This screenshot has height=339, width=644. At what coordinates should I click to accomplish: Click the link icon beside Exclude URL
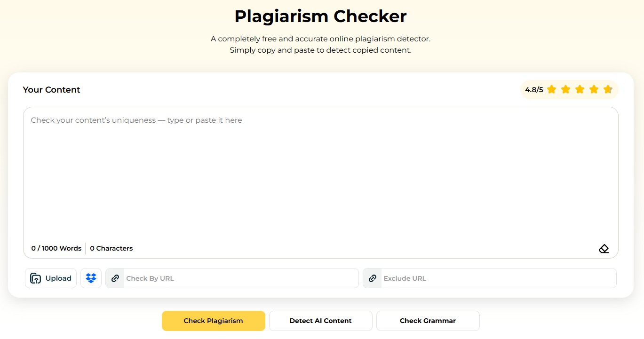click(x=372, y=278)
